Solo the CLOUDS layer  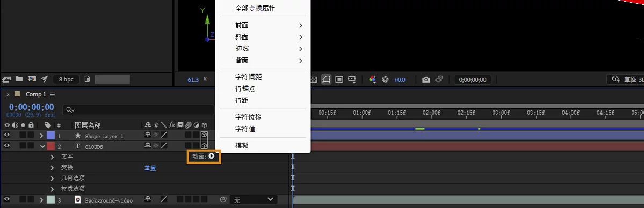tap(23, 146)
